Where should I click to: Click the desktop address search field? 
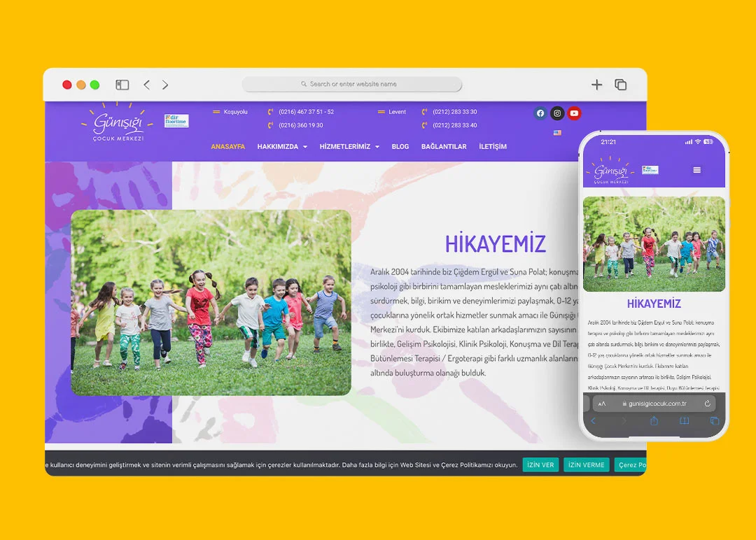coord(352,84)
